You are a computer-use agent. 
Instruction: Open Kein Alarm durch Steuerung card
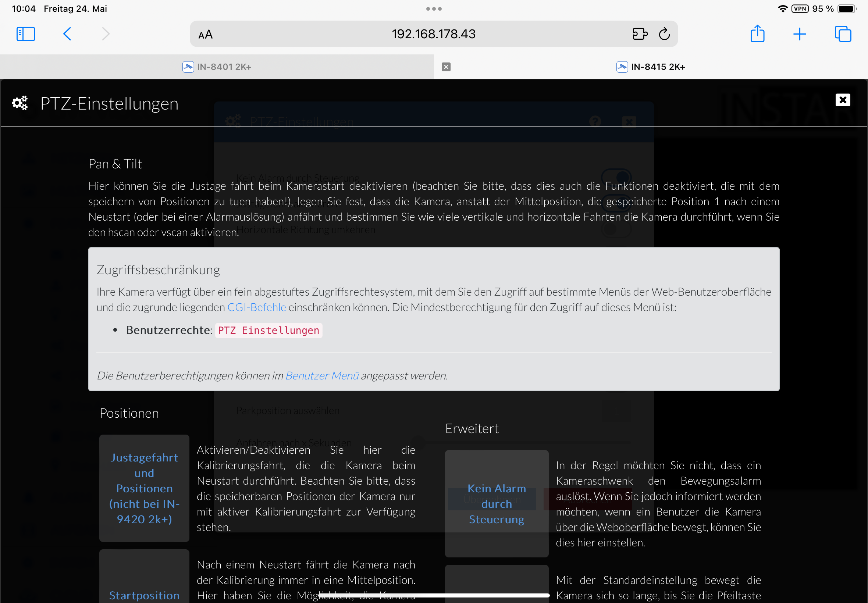point(497,504)
